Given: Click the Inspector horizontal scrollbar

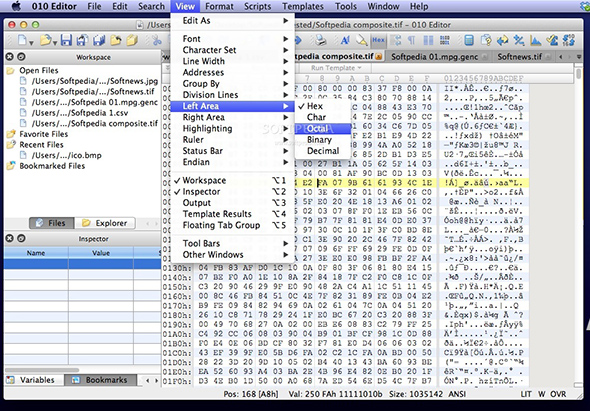Looking at the screenshot, I should (x=41, y=370).
